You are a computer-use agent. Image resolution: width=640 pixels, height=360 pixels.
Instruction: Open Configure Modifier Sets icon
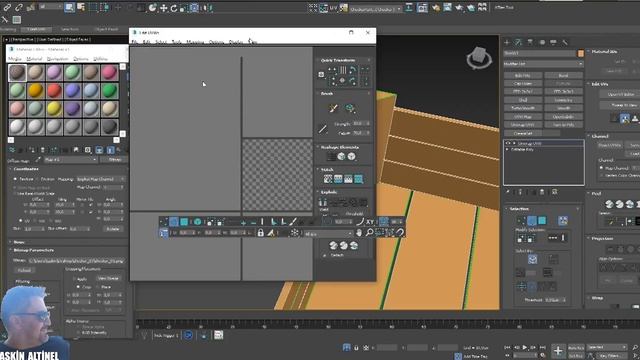[554, 192]
